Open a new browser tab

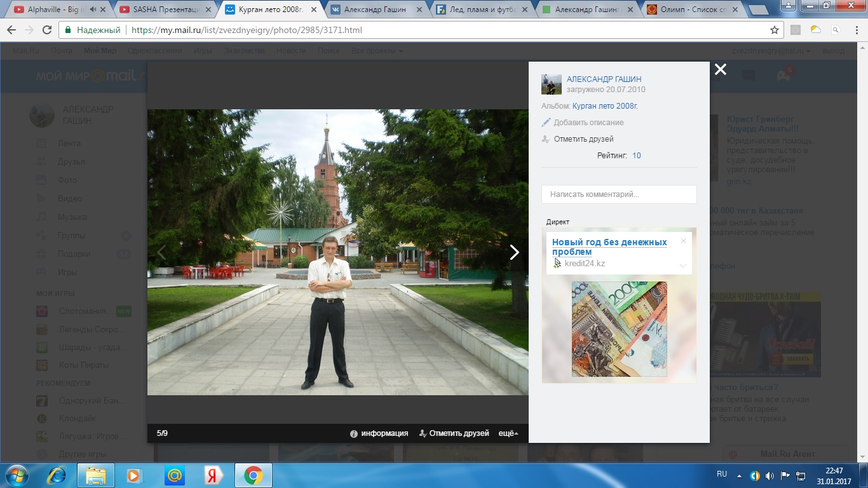point(758,10)
